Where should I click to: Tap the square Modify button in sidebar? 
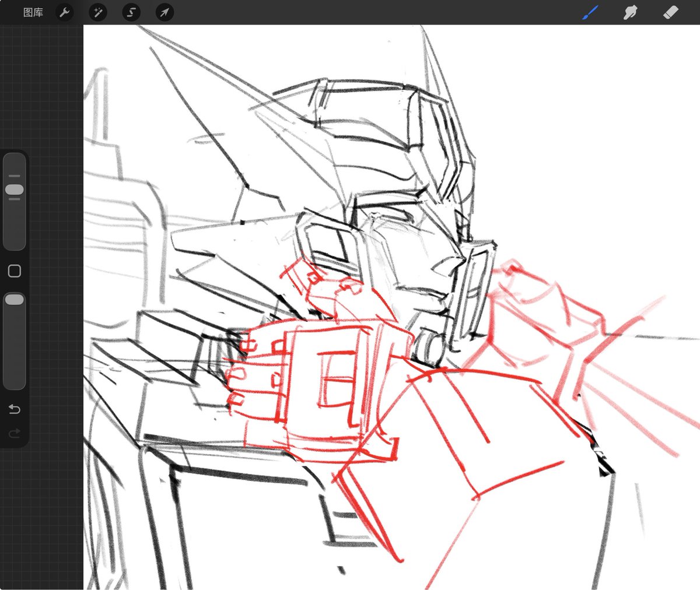[15, 271]
